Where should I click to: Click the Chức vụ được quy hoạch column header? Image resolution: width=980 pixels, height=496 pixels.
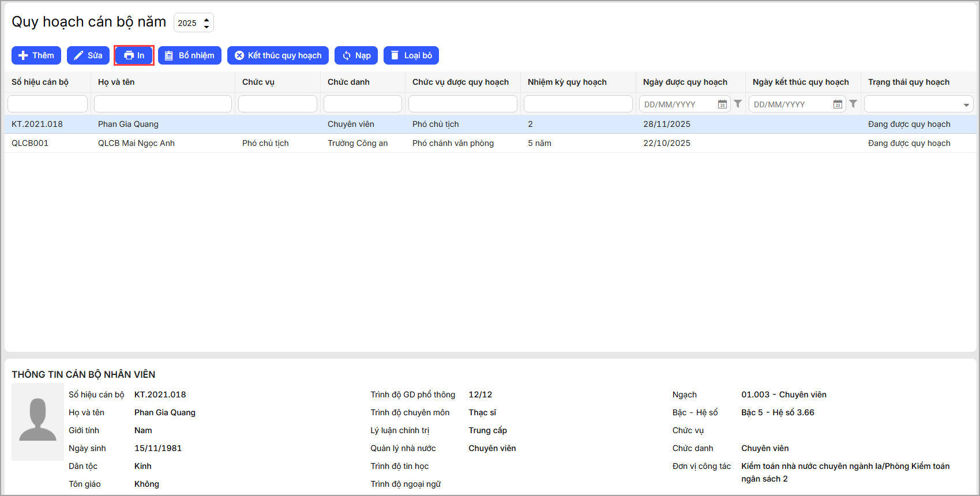click(460, 82)
